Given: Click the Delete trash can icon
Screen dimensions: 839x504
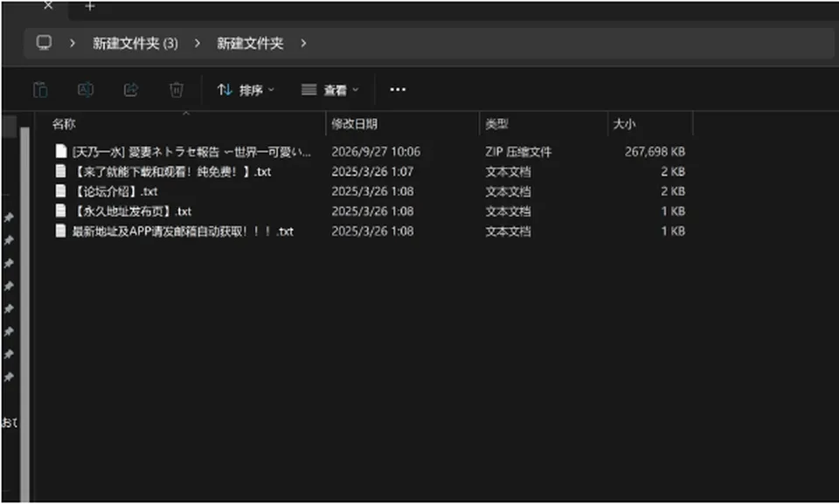Looking at the screenshot, I should coord(176,89).
